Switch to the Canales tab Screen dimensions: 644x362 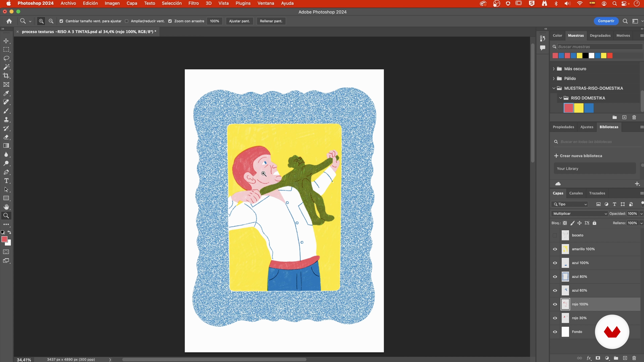(576, 193)
